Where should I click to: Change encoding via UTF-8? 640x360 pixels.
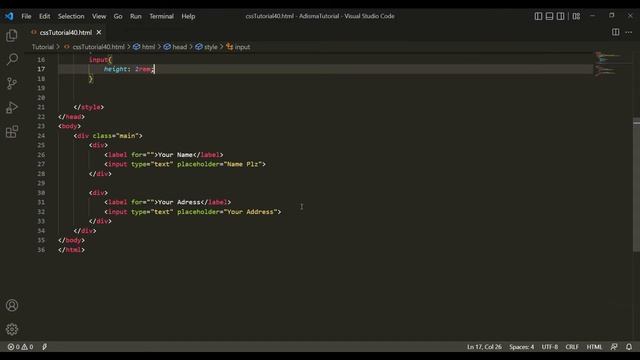(x=549, y=347)
